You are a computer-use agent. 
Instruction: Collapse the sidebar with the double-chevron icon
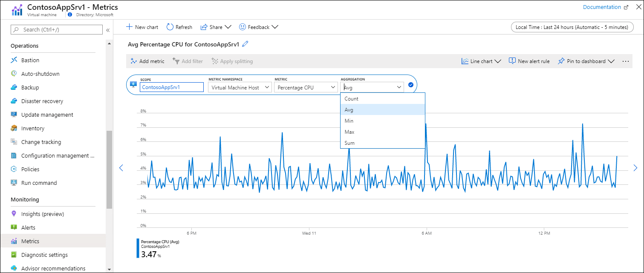[108, 30]
